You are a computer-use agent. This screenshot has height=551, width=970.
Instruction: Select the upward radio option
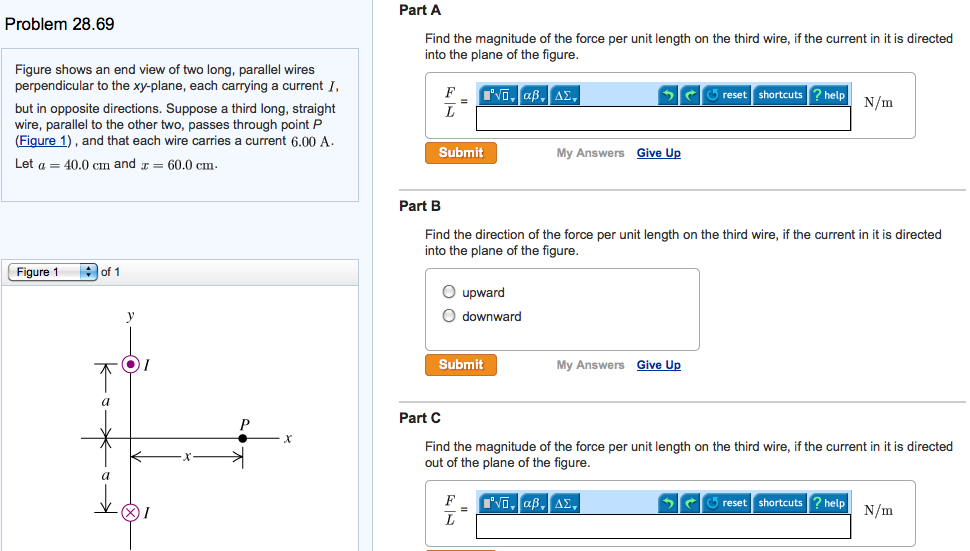[450, 293]
